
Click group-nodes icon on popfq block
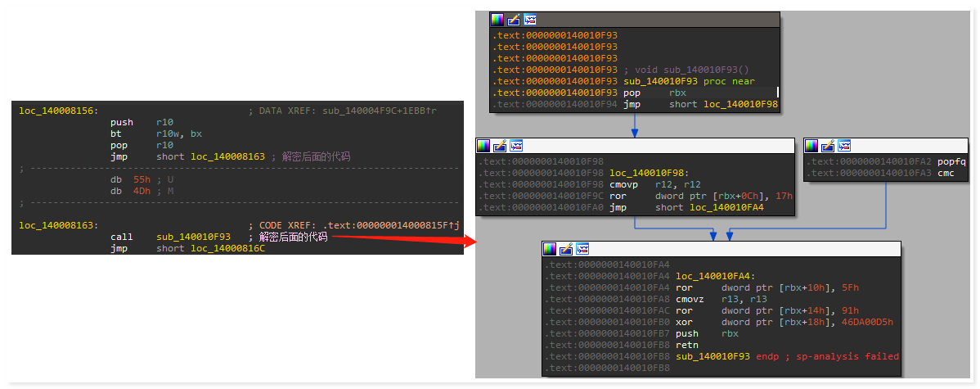[x=844, y=146]
